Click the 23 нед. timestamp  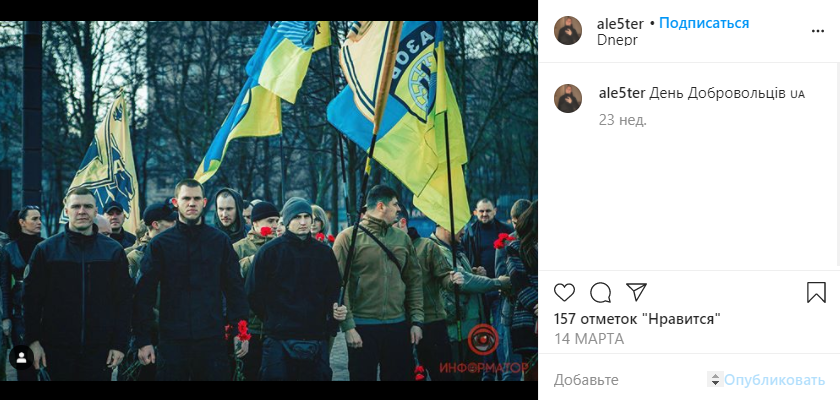[x=622, y=120]
